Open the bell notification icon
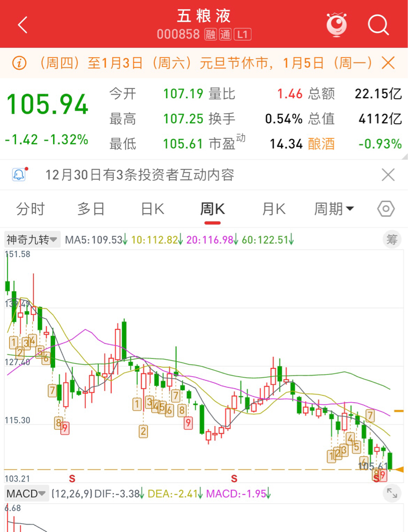The image size is (408, 532). point(19,175)
